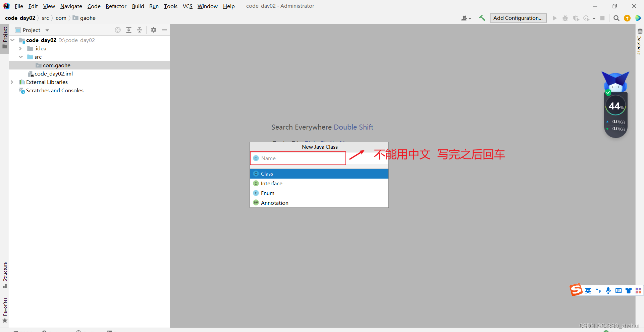Image resolution: width=644 pixels, height=332 pixels.
Task: Click the Sogou input method S logo
Action: click(576, 290)
